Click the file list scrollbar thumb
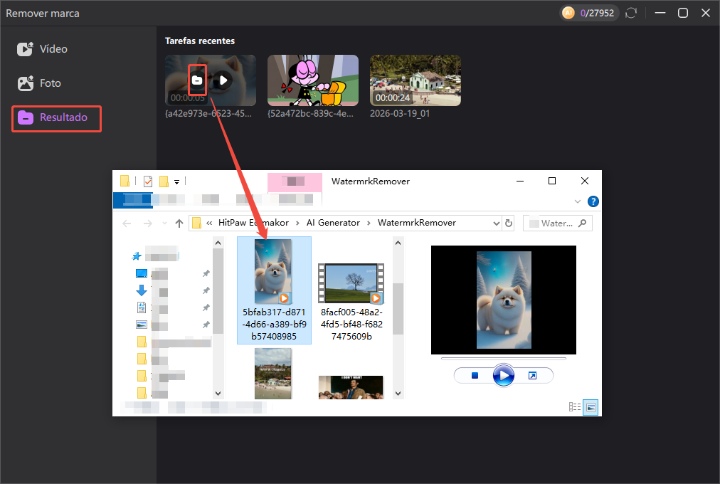The height and width of the screenshot is (484, 720). pyautogui.click(x=398, y=308)
